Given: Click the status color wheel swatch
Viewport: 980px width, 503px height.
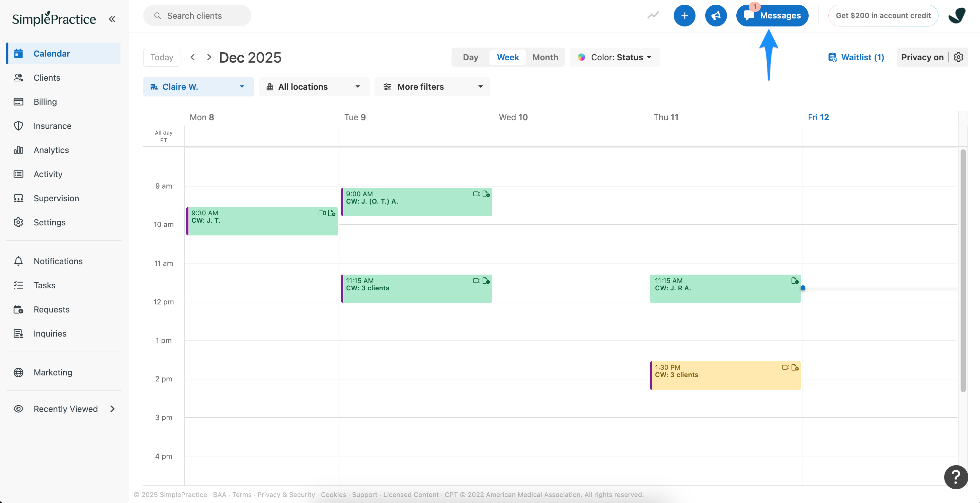Looking at the screenshot, I should point(581,57).
